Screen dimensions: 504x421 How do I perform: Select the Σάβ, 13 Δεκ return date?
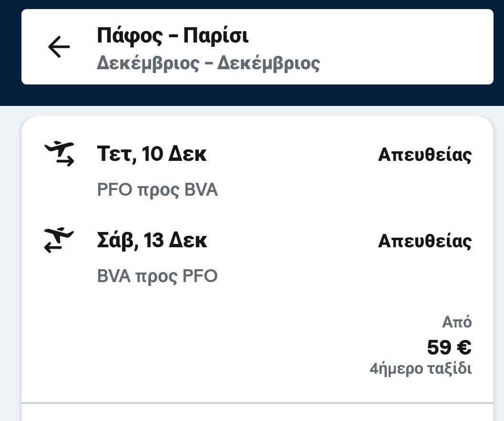click(152, 240)
